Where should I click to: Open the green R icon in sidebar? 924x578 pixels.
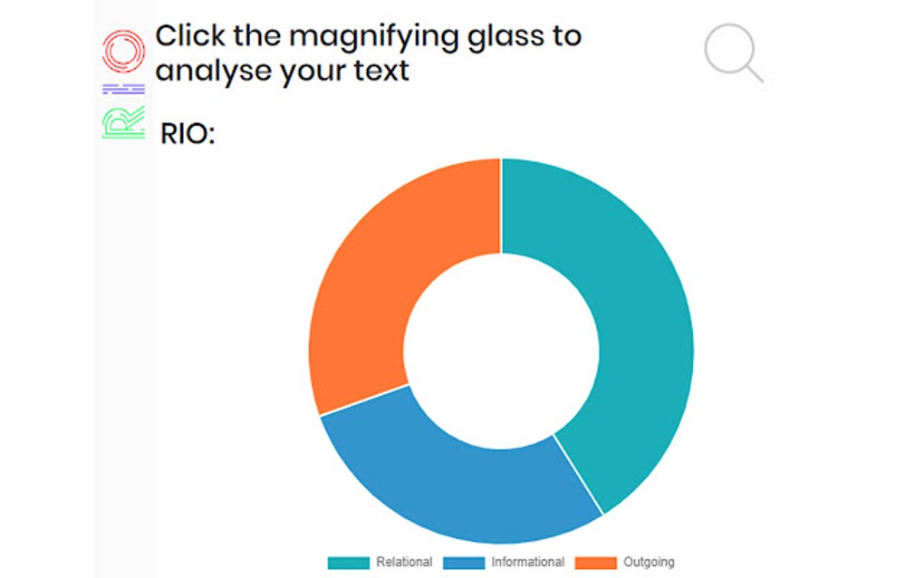point(124,122)
